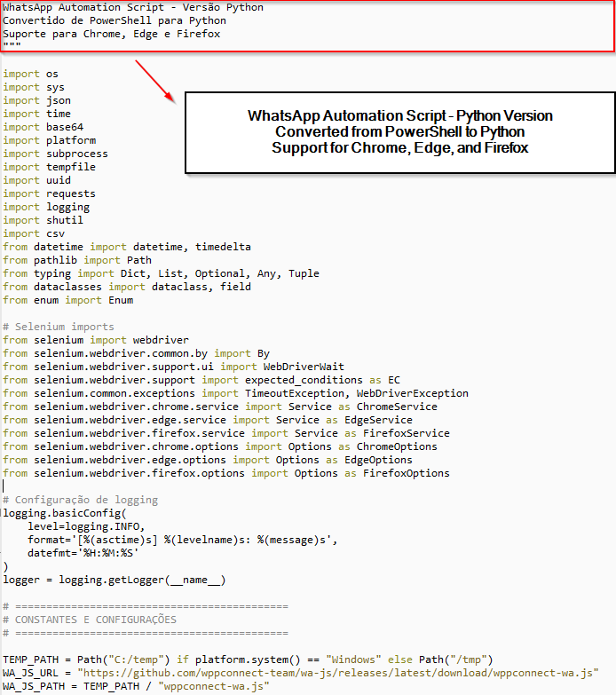This screenshot has height=695, width=616.
Task: Click the "datefmt='%H:%M:%S'" line
Action: 83,553
